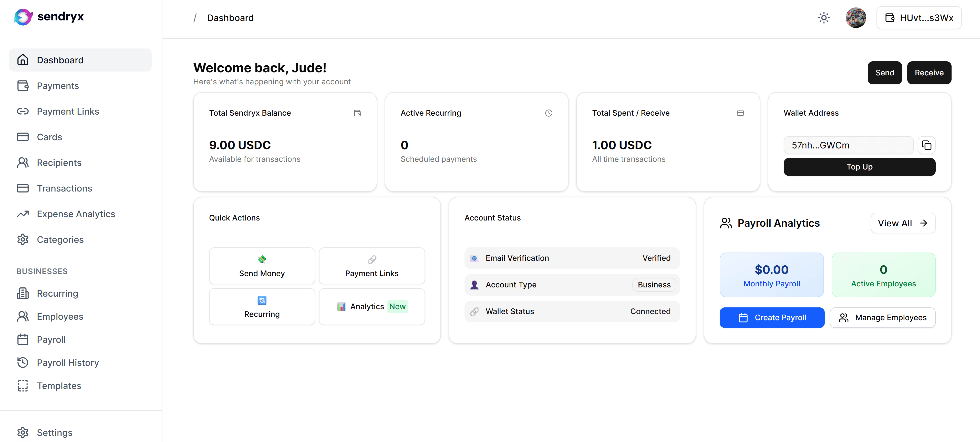Click the wallet address field 57nh...GWCm
980x442 pixels.
click(x=848, y=145)
